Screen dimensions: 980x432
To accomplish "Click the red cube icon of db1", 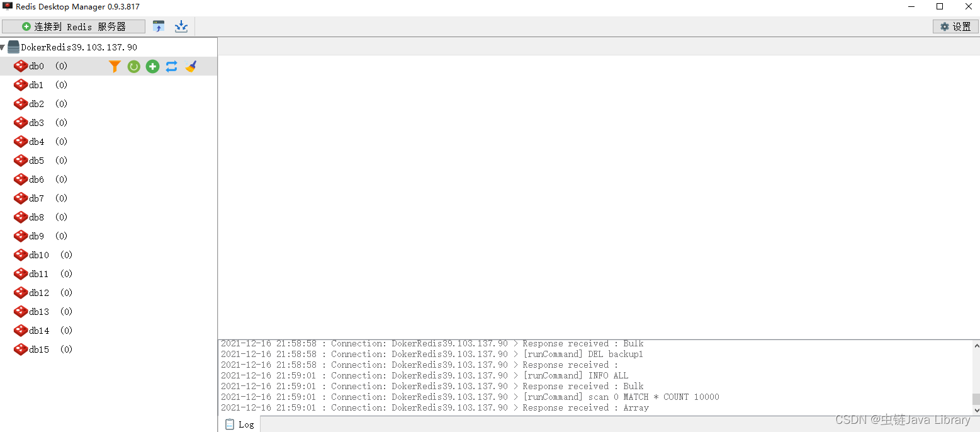I will click(21, 85).
